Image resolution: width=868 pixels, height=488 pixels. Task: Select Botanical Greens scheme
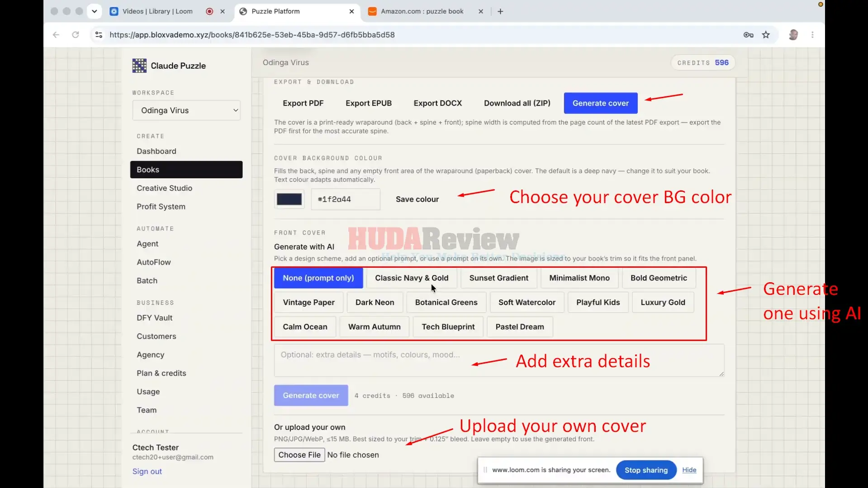point(446,303)
